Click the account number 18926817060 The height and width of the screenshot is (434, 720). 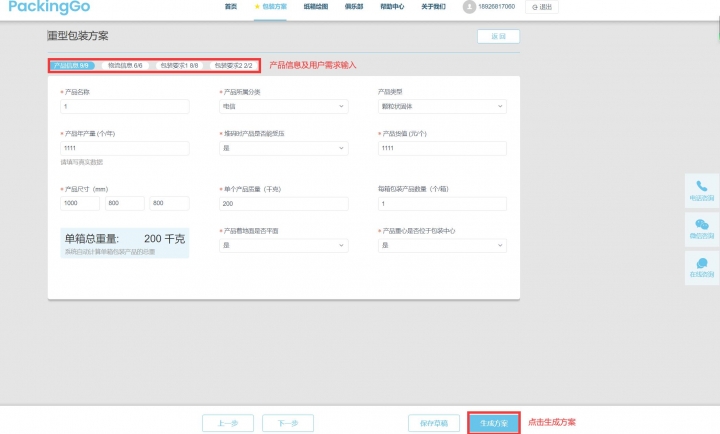[x=496, y=7]
